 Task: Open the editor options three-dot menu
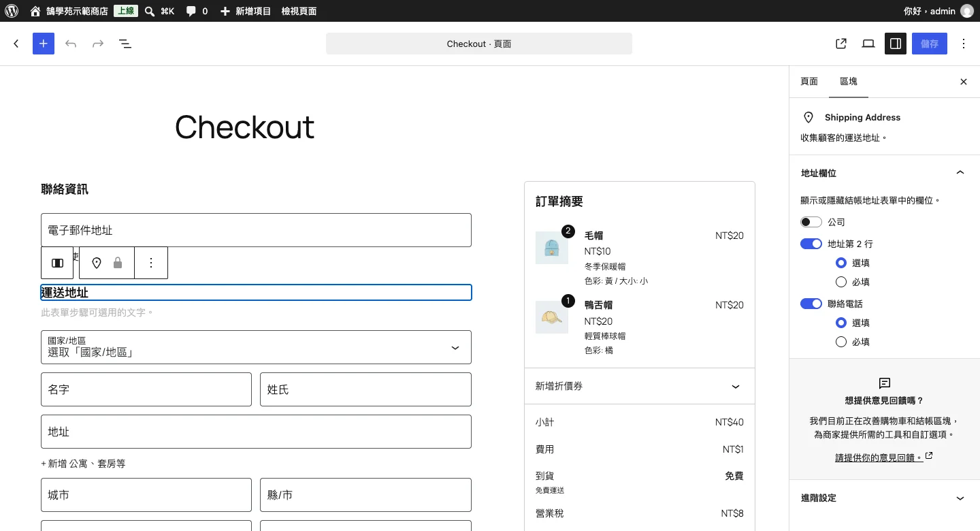coord(964,44)
